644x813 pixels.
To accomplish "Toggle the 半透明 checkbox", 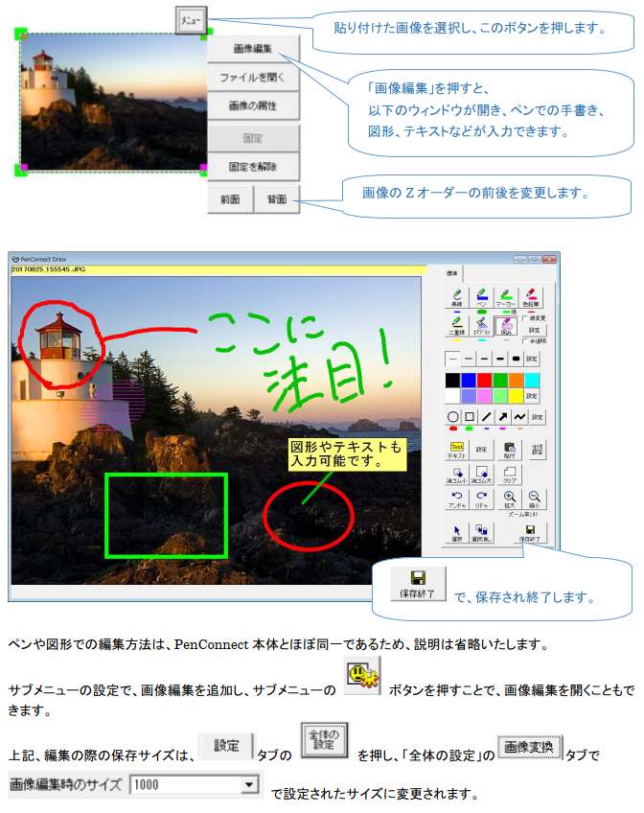I will pyautogui.click(x=524, y=339).
